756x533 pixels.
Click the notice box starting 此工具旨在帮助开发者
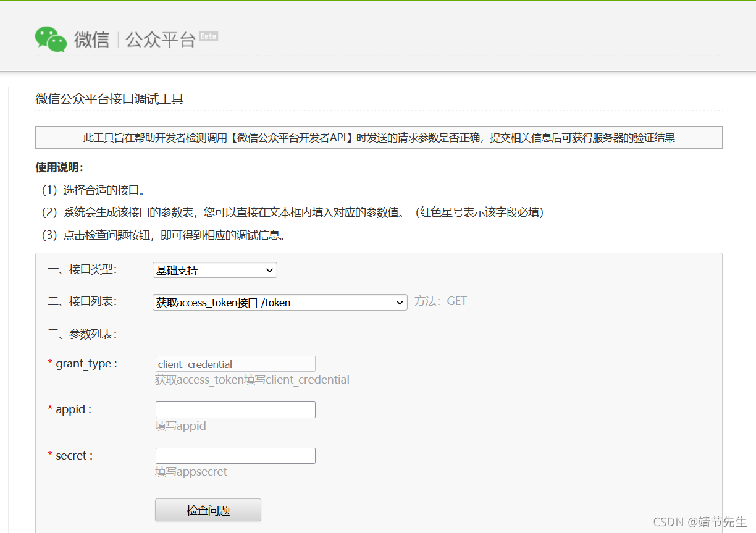379,138
